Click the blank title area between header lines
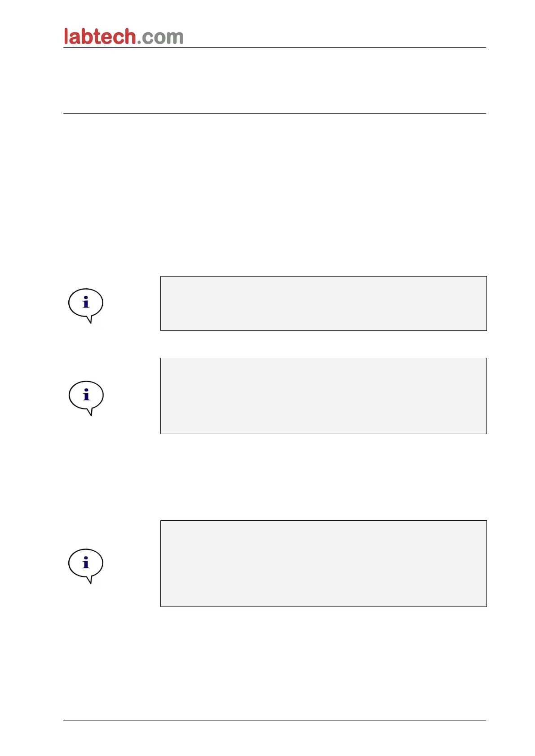535x756 pixels. [x=274, y=80]
